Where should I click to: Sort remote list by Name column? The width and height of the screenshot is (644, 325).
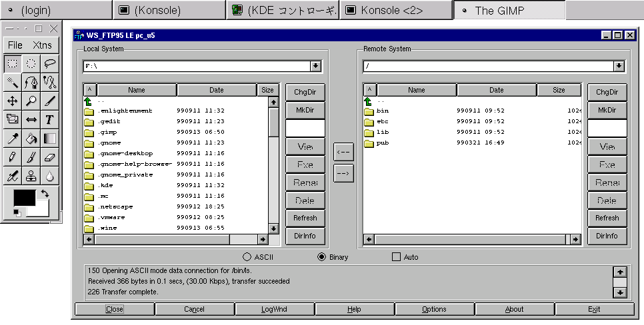tap(417, 90)
